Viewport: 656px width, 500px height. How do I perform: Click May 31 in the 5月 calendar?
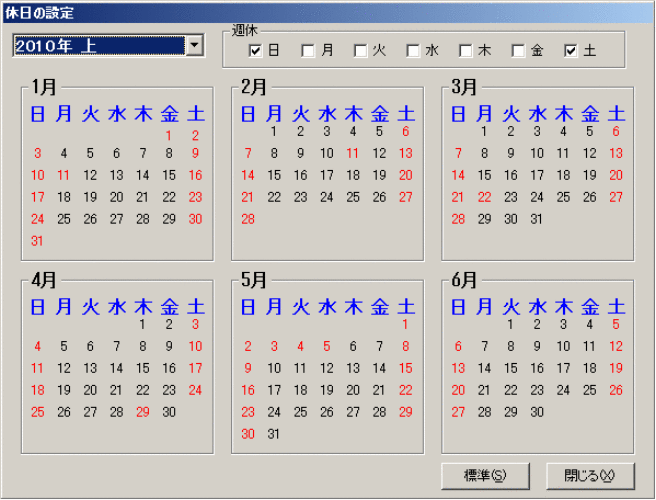pos(274,434)
